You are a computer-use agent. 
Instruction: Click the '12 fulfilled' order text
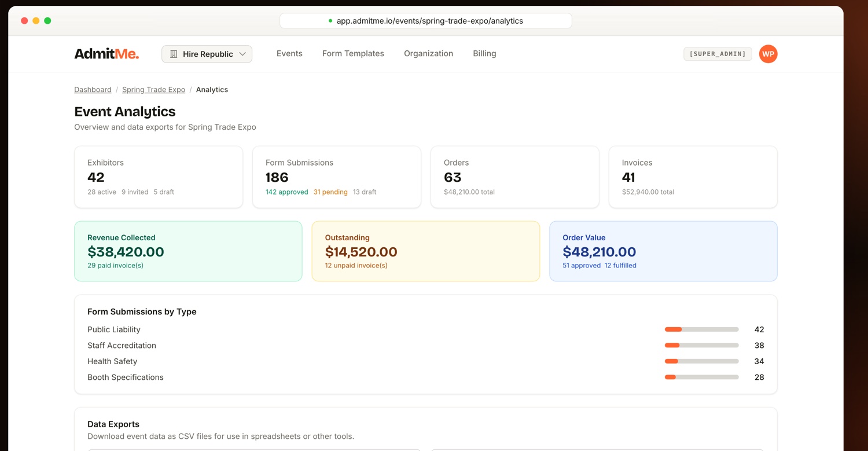click(x=620, y=266)
